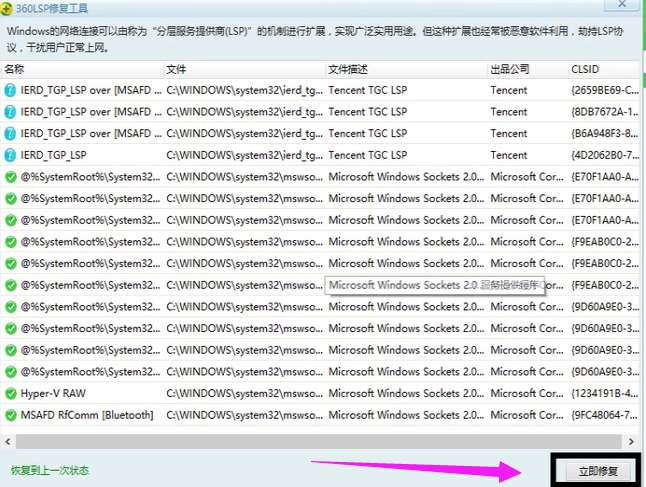This screenshot has height=487, width=646.
Task: Click Tencent TGC LSP description in {8DB7672A row
Action: (x=367, y=112)
